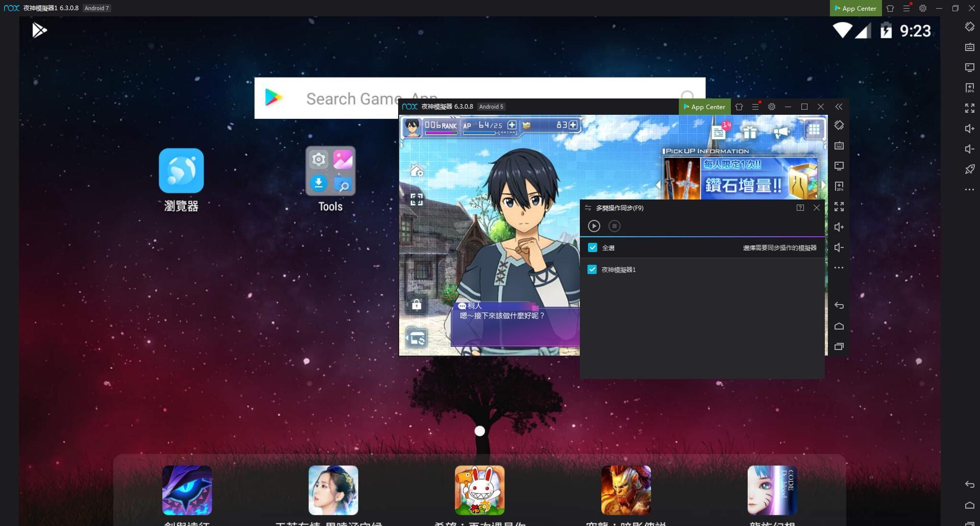The width and height of the screenshot is (980, 526).
Task: Open the hamburger menu in the inner Nox title bar
Action: click(x=755, y=107)
